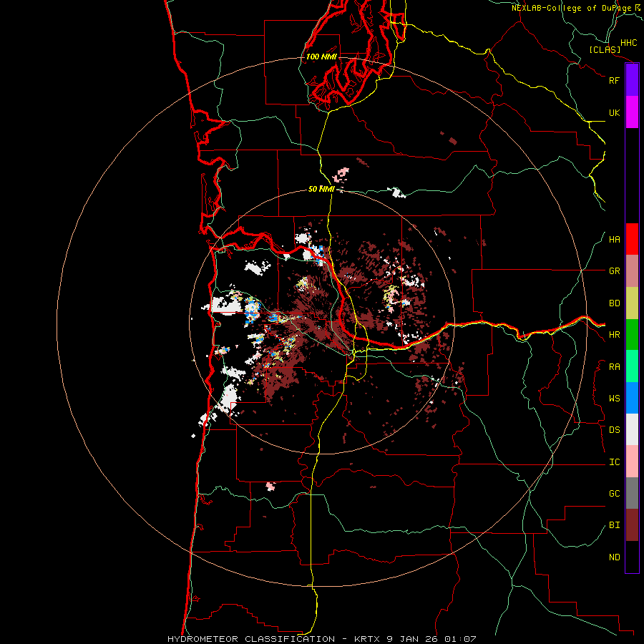Click the "RA" legend label

(614, 367)
